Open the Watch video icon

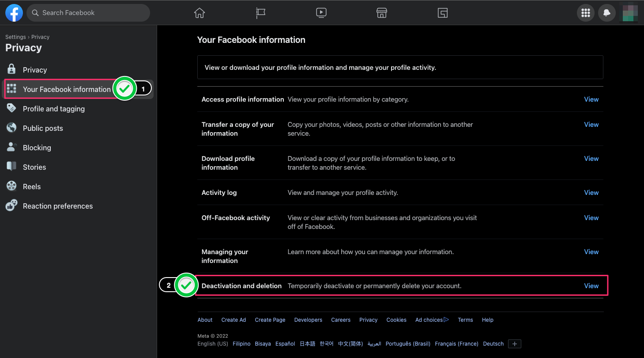[321, 13]
